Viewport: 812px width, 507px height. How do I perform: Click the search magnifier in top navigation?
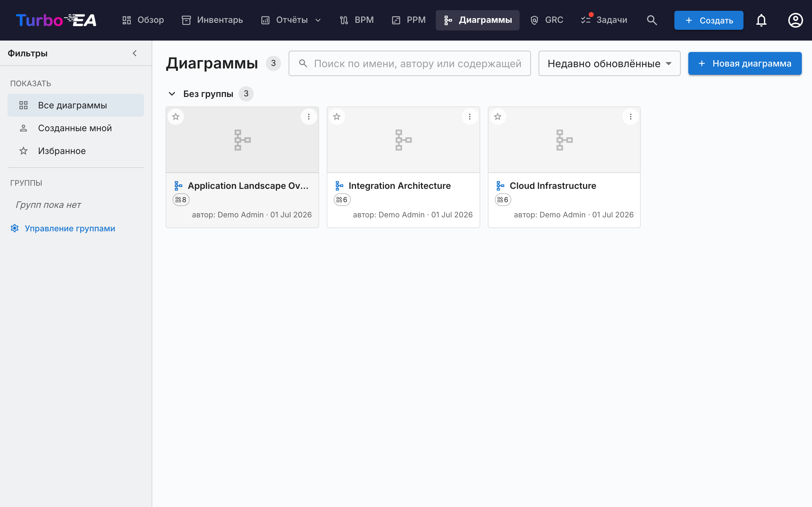coord(652,20)
